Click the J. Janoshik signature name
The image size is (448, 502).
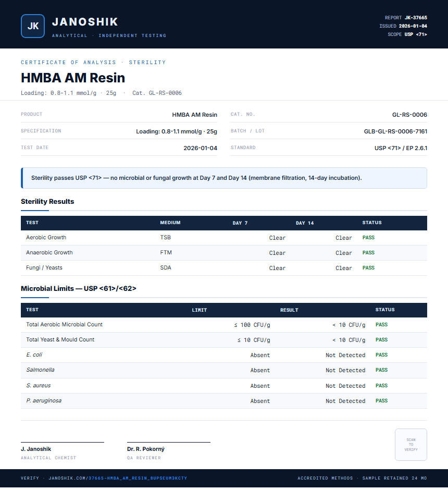(36, 449)
